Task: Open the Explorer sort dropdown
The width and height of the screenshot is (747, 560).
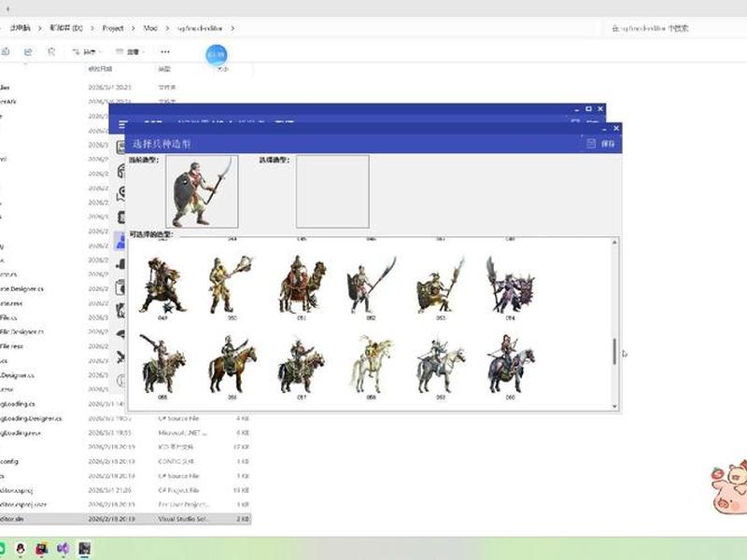Action: pyautogui.click(x=86, y=52)
